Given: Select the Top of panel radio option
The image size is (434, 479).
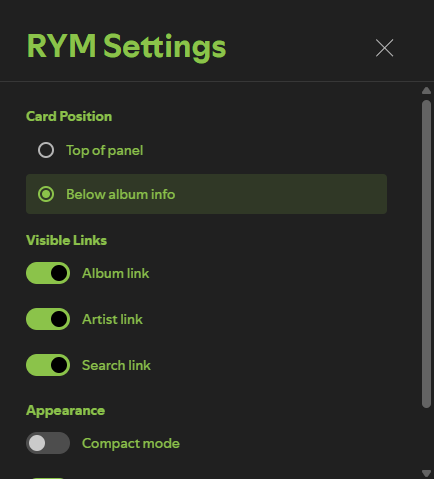Looking at the screenshot, I should coord(46,150).
